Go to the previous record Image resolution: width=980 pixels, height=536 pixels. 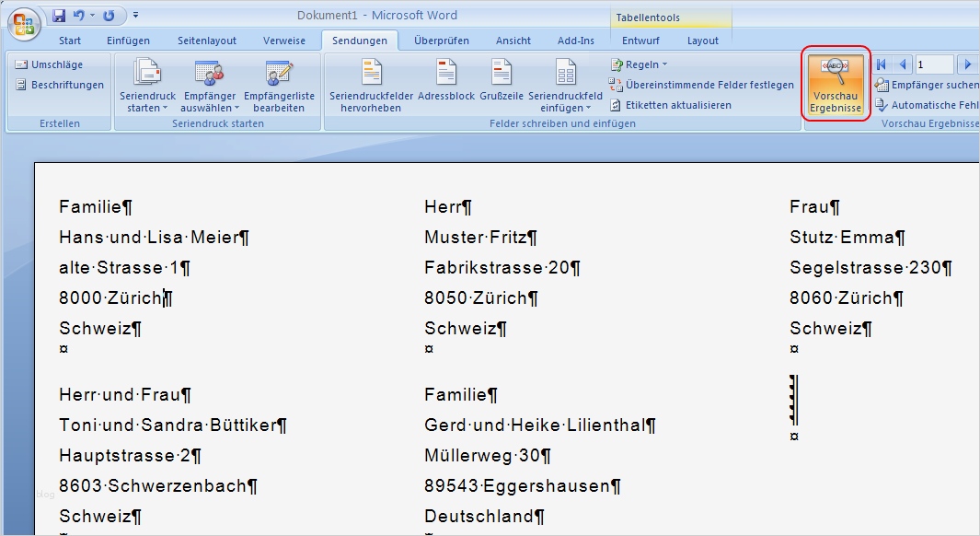click(x=902, y=64)
